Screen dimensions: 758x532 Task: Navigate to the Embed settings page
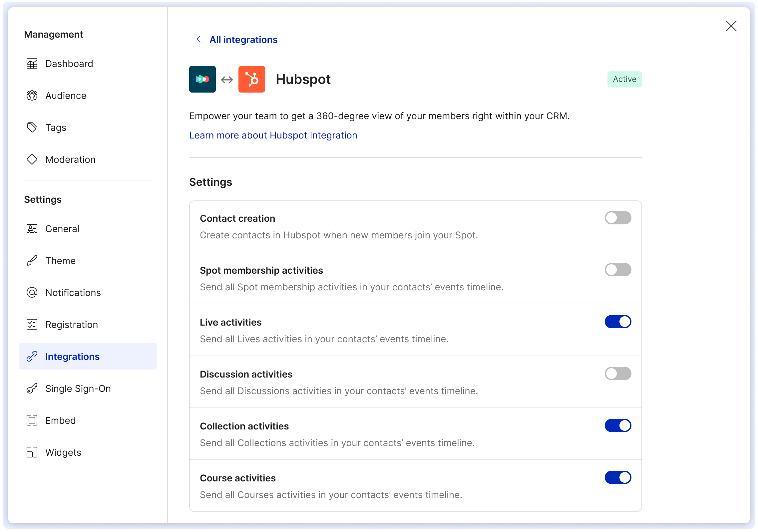click(x=61, y=420)
